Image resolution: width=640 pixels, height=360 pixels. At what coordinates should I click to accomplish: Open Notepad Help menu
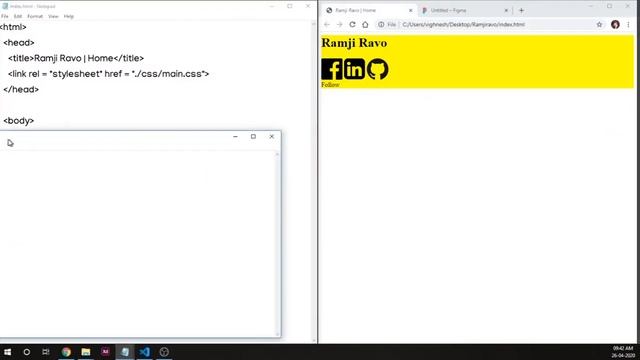point(69,16)
